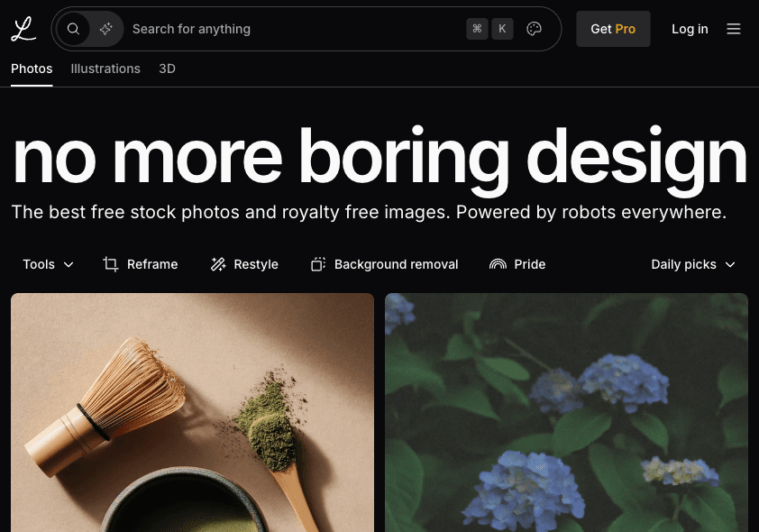This screenshot has height=532, width=759.
Task: Click the Pride rainbow icon
Action: tap(498, 264)
